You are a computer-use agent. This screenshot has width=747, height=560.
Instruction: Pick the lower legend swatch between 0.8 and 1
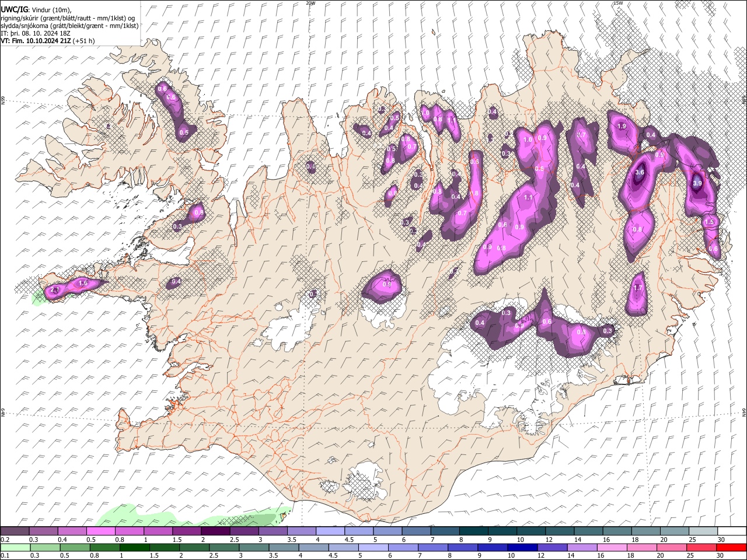pos(104,547)
